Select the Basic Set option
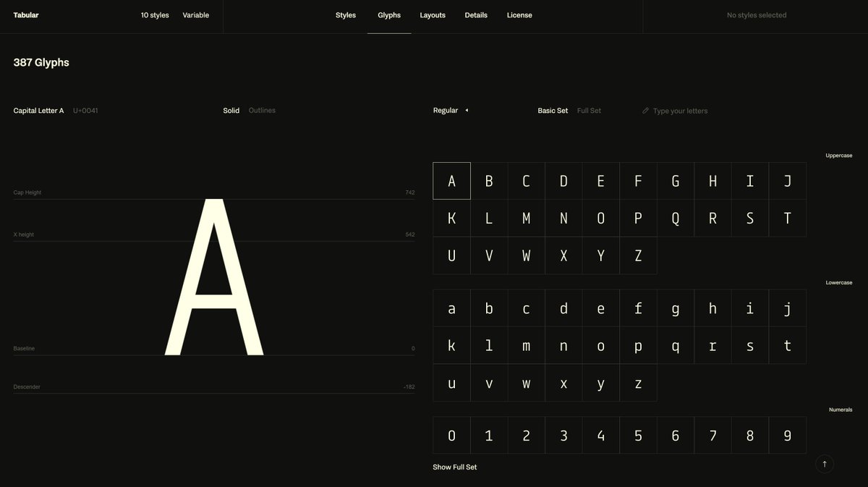Image resolution: width=868 pixels, height=487 pixels. click(553, 111)
